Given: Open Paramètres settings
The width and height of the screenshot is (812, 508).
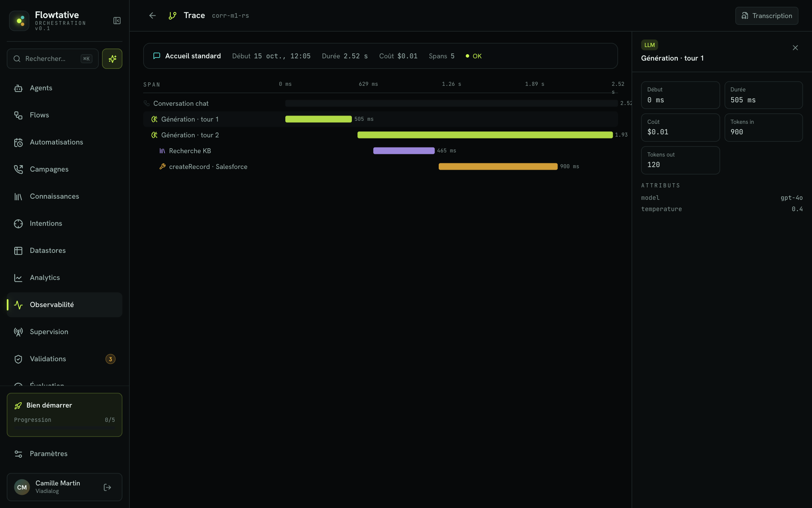Looking at the screenshot, I should (x=64, y=454).
